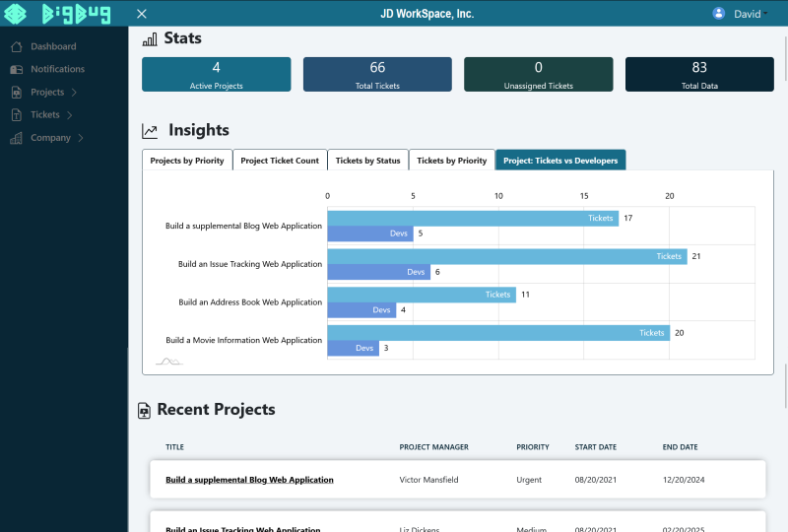The width and height of the screenshot is (788, 532).
Task: Click the END DATE column header
Action: tap(680, 447)
